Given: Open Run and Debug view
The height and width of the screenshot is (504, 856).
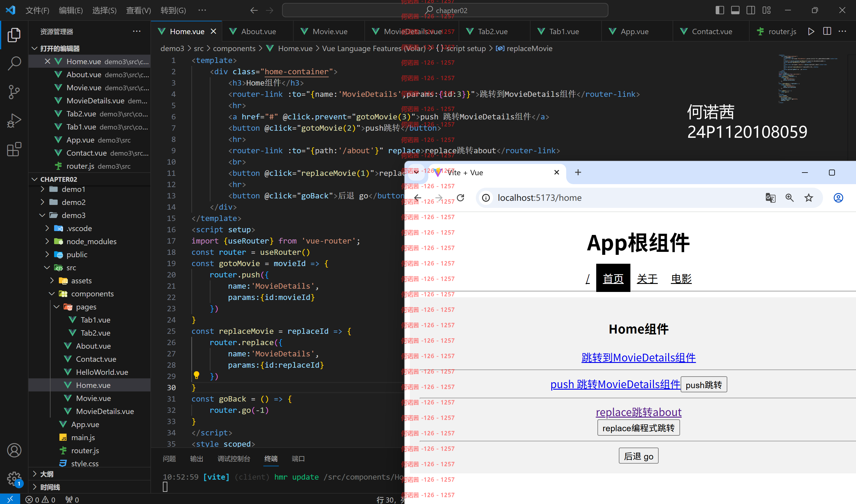Looking at the screenshot, I should point(14,121).
